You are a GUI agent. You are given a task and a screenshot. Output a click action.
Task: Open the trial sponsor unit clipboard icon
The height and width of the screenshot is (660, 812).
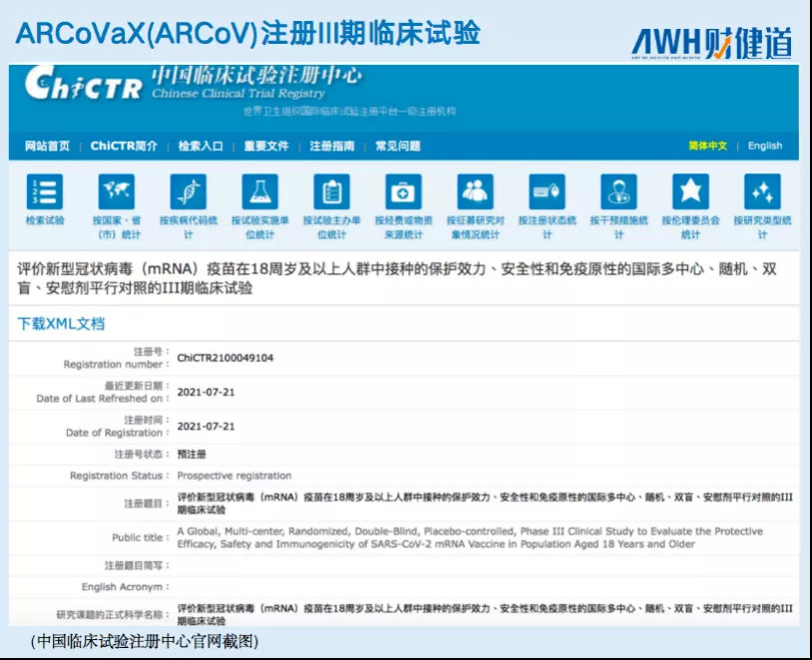[331, 191]
